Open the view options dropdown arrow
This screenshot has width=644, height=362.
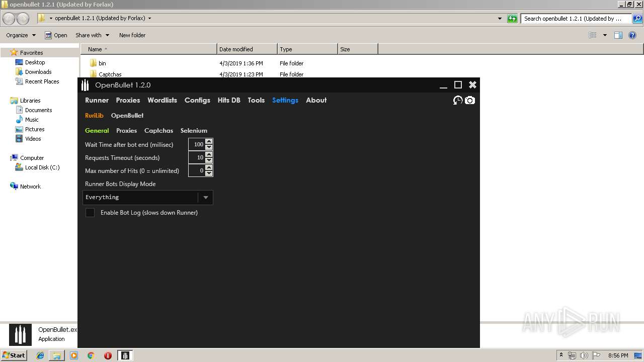click(x=605, y=35)
